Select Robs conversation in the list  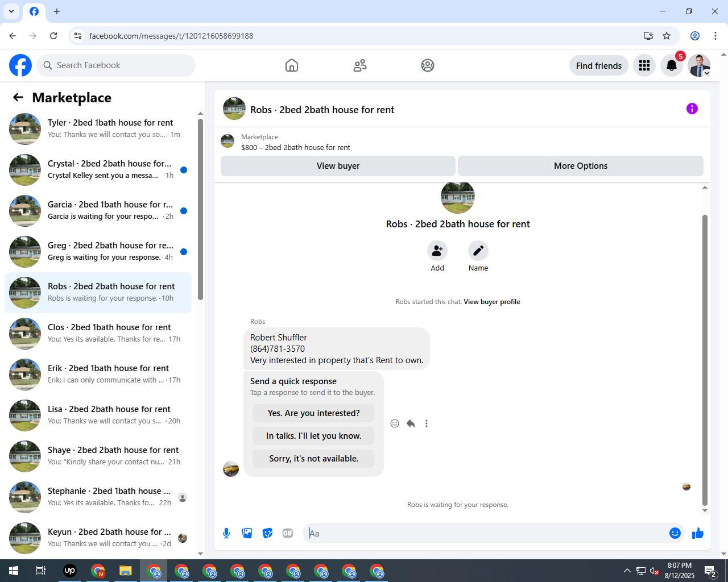98,293
